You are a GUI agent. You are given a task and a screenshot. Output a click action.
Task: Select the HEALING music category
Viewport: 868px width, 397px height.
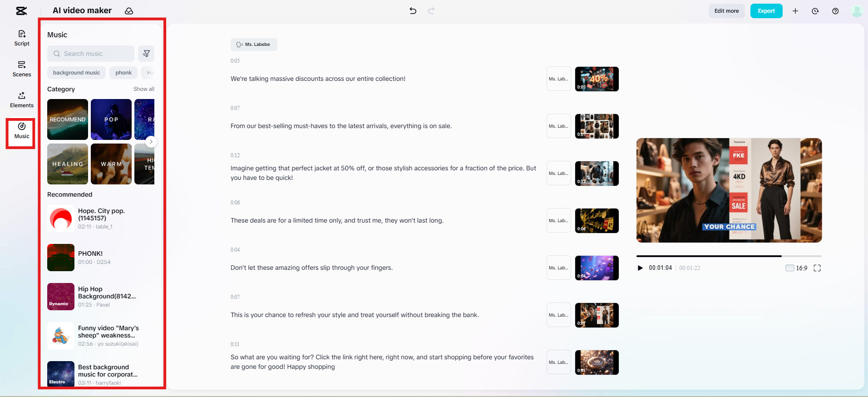(68, 164)
